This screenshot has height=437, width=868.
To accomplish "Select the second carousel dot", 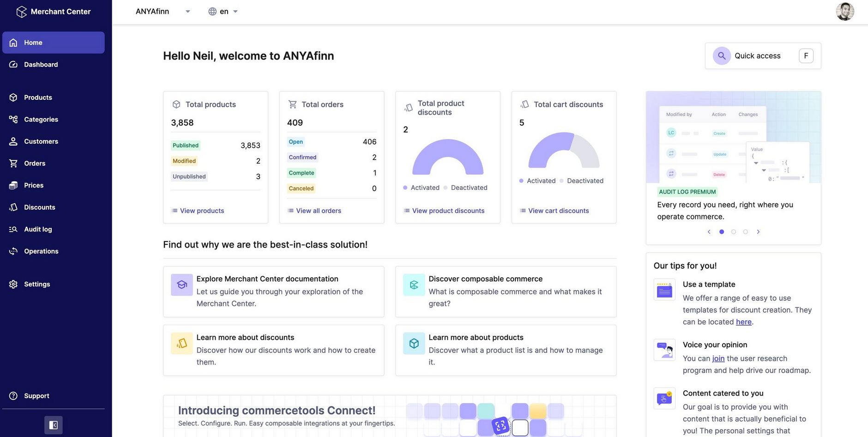I will click(734, 232).
